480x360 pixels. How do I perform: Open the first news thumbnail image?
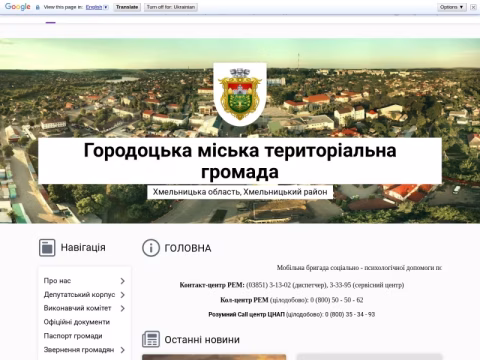tap(214, 357)
